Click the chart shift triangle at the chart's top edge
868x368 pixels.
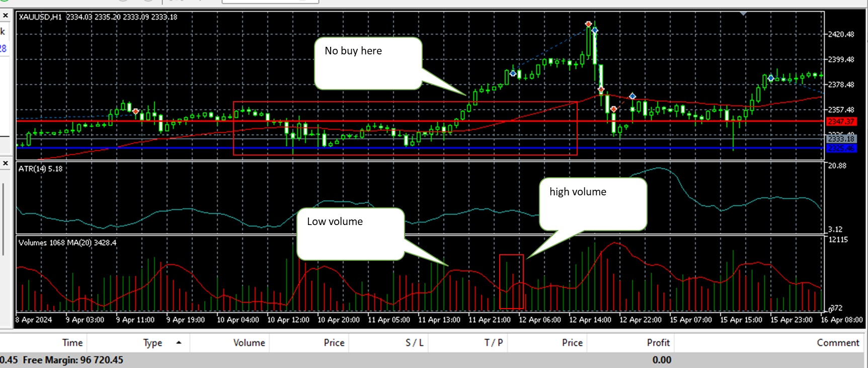[743, 14]
